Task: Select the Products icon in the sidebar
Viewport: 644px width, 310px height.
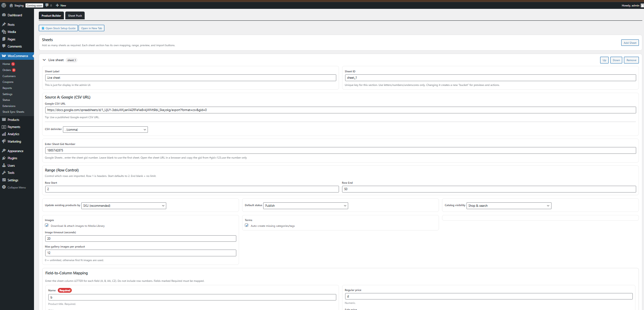Action: [4, 120]
